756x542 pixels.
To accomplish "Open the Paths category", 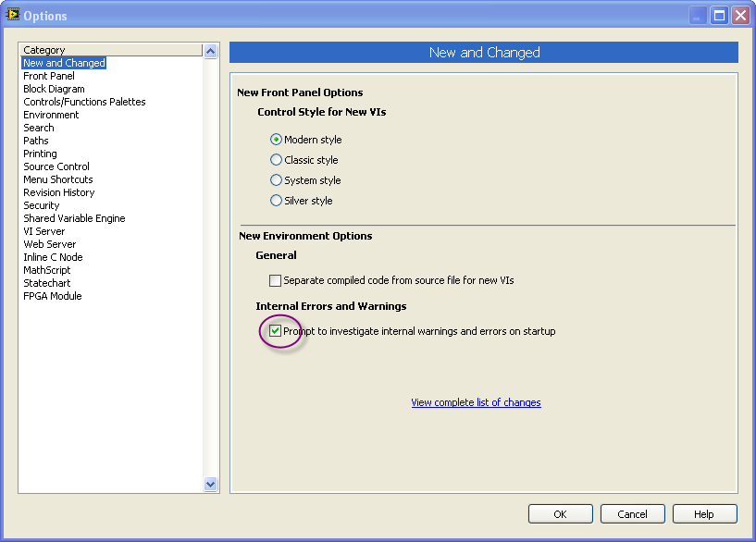I will coord(36,142).
